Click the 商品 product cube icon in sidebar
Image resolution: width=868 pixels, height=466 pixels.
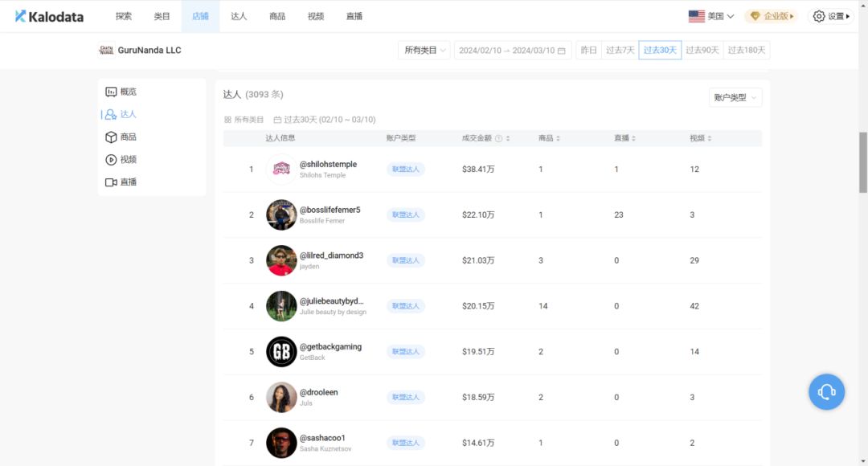coord(111,137)
